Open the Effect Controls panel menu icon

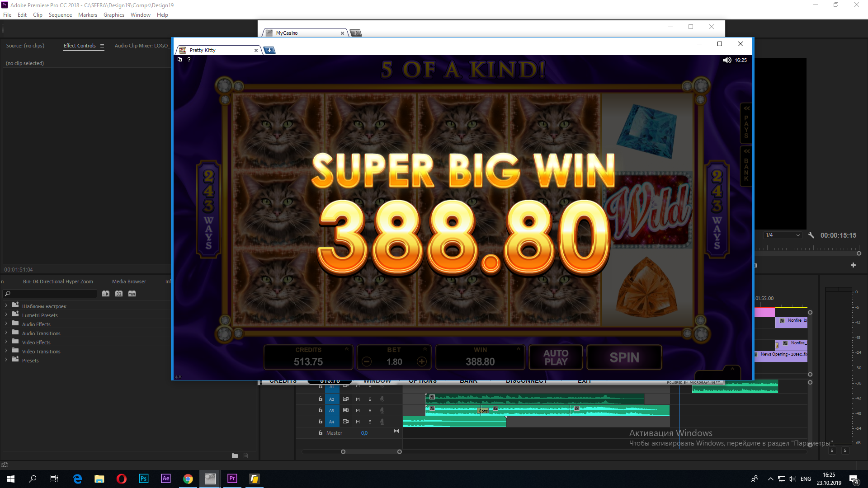102,46
